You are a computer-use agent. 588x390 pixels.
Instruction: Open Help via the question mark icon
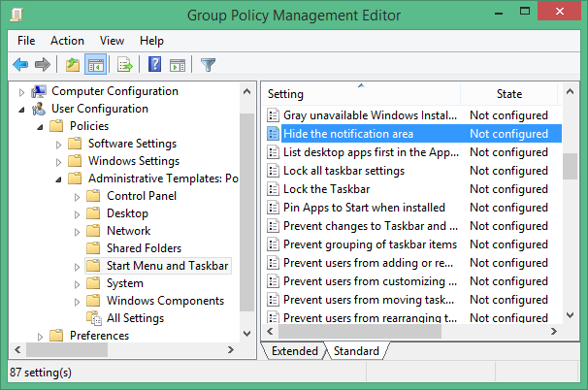(x=154, y=65)
